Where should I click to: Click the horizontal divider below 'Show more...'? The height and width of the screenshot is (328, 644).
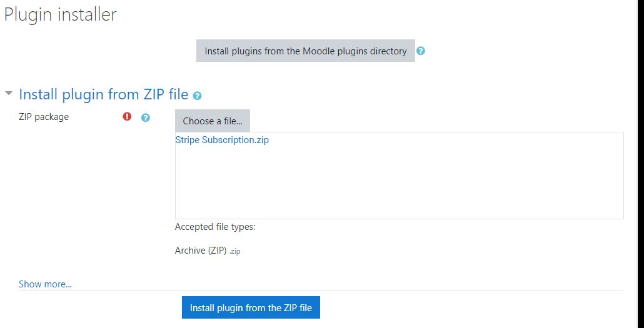tap(321, 291)
